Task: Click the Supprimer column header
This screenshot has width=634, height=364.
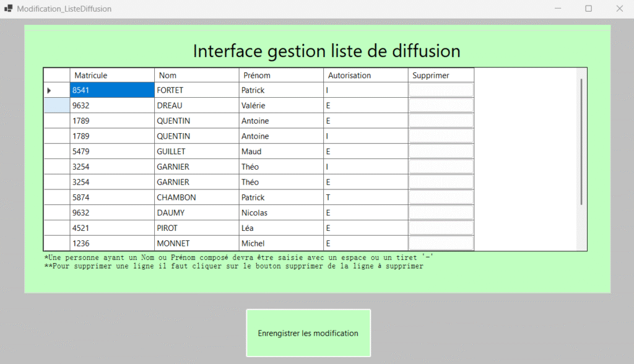Action: pos(441,76)
